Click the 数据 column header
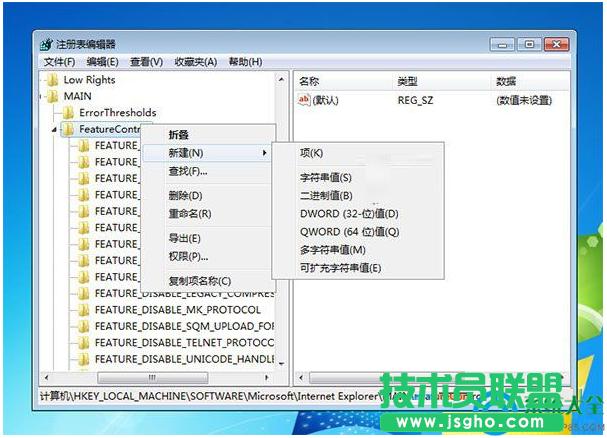 click(530, 81)
